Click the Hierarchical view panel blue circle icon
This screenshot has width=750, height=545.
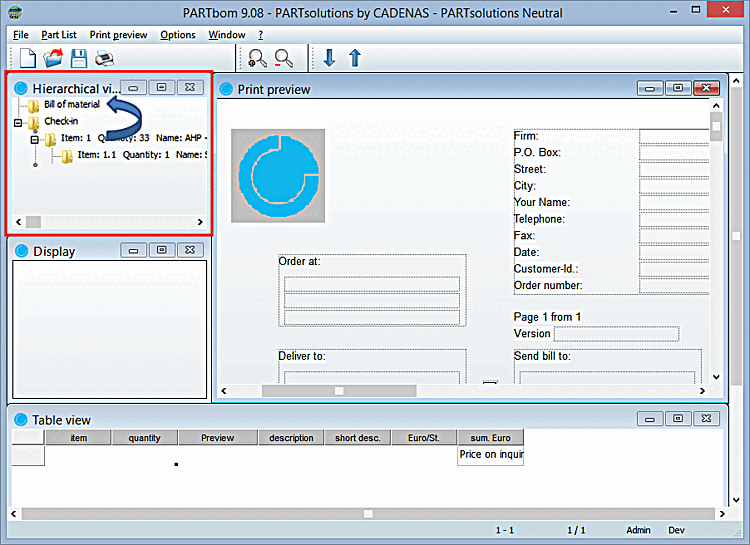coord(21,88)
